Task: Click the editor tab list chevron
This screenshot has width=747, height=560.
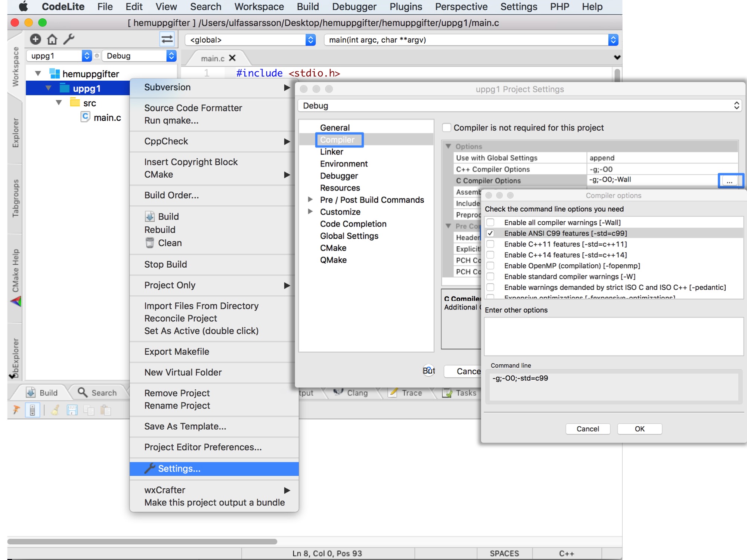Action: point(617,57)
